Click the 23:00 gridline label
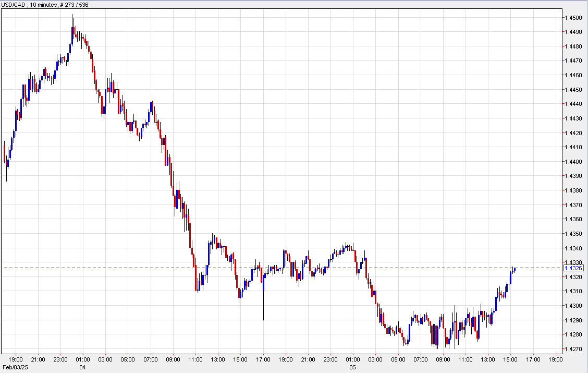 (x=60, y=359)
